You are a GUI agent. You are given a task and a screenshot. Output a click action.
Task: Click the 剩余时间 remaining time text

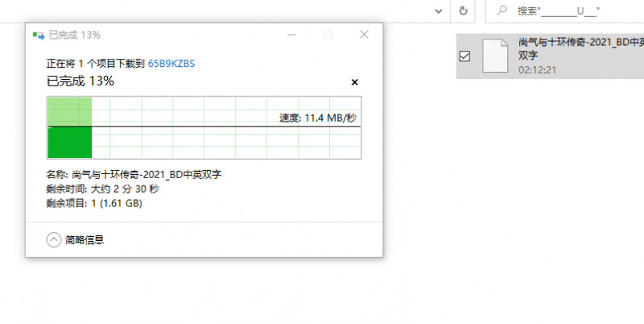[x=103, y=189]
